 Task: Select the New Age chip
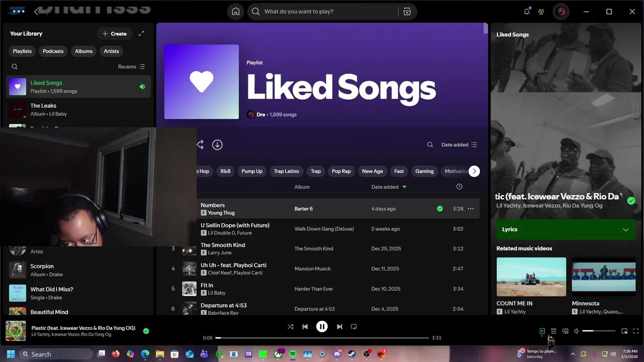tap(372, 171)
